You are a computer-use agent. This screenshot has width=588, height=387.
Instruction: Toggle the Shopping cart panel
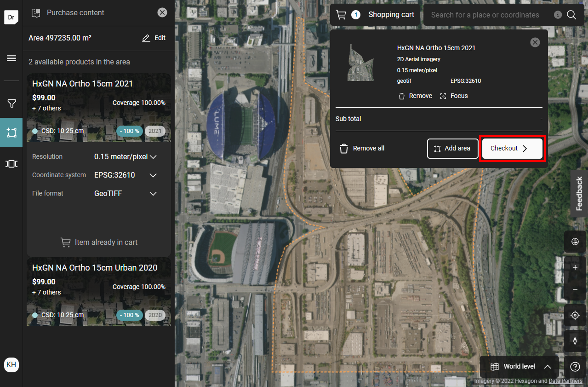375,15
